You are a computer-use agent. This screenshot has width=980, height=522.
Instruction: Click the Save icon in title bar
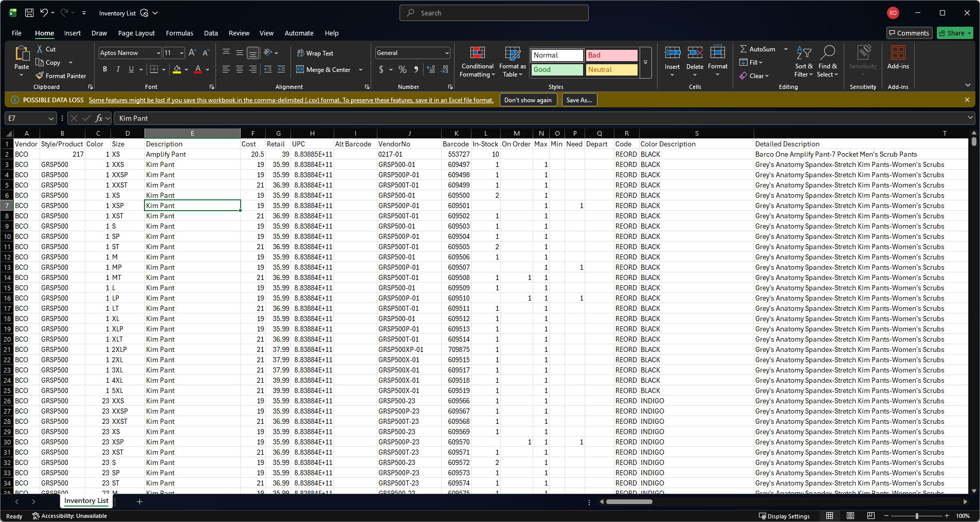29,13
